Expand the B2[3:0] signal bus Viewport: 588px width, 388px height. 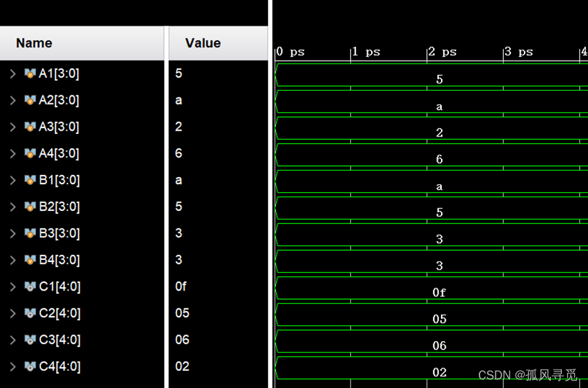click(x=13, y=207)
